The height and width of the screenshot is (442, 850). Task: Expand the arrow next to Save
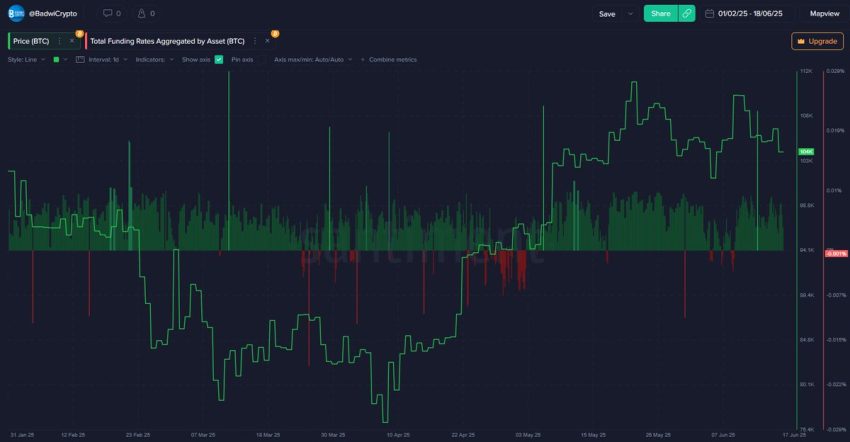[630, 13]
